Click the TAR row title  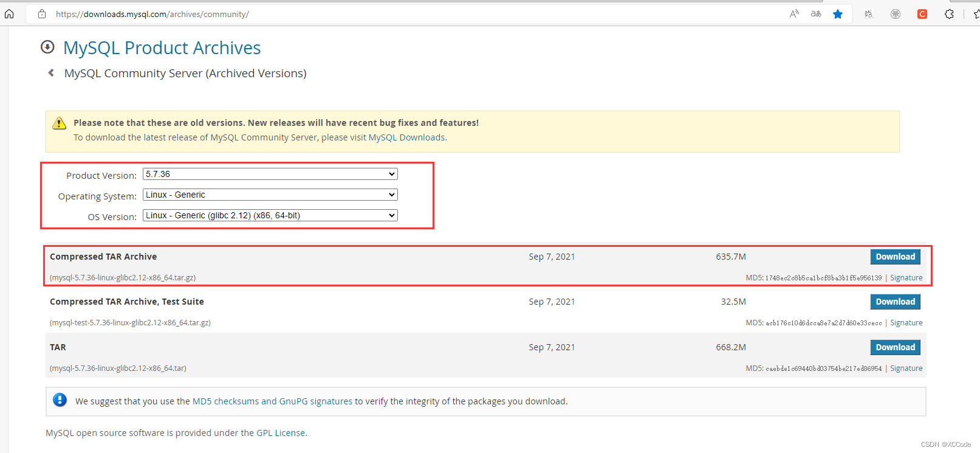[x=58, y=347]
